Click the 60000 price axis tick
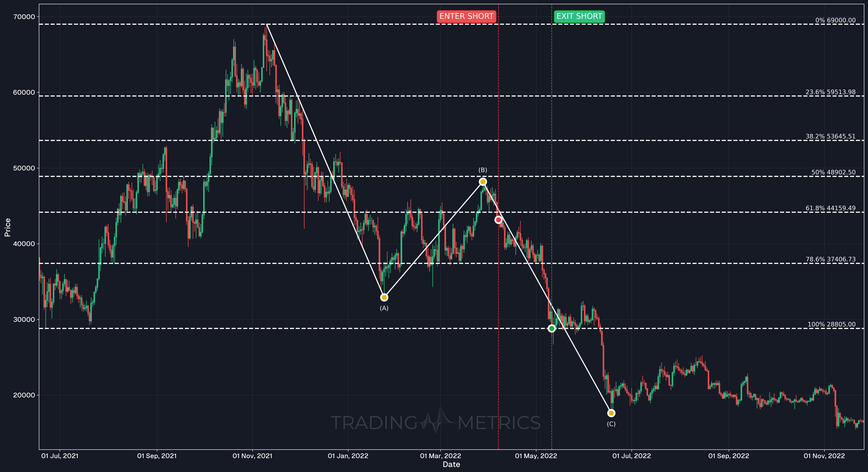This screenshot has height=472, width=868. click(24, 92)
